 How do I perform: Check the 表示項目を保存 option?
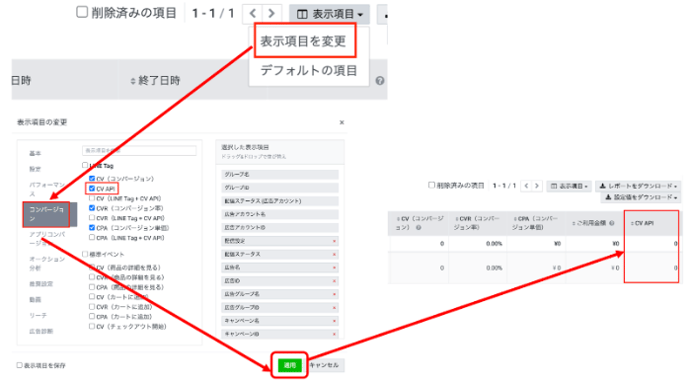coord(19,365)
